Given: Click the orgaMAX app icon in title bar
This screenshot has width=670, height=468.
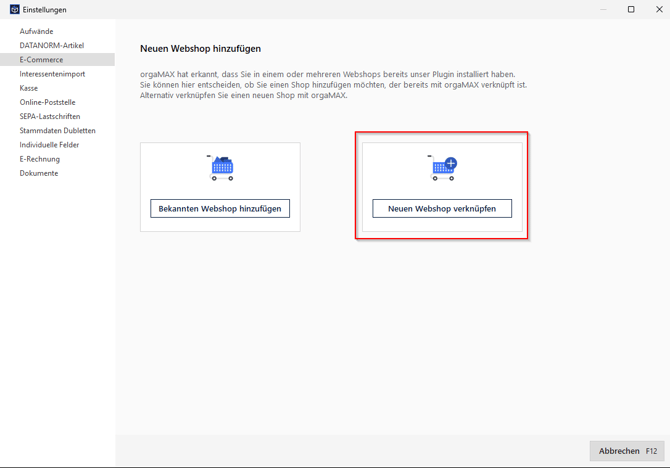Looking at the screenshot, I should click(14, 10).
